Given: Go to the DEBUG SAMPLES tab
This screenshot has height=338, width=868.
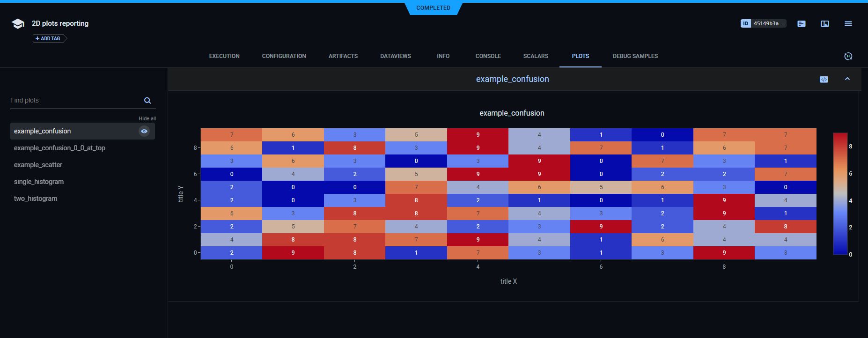Looking at the screenshot, I should point(635,56).
